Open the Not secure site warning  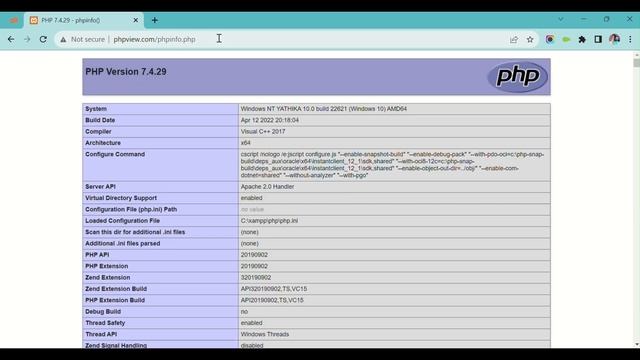click(x=82, y=40)
